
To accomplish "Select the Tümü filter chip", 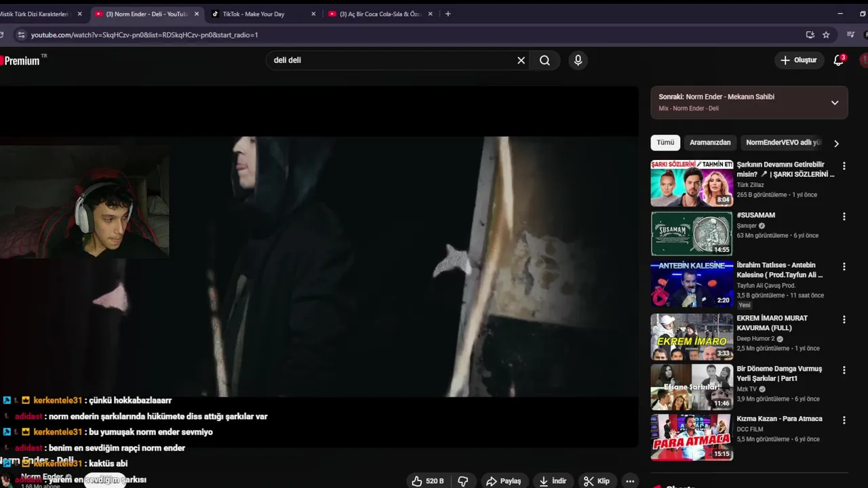I will pos(665,142).
